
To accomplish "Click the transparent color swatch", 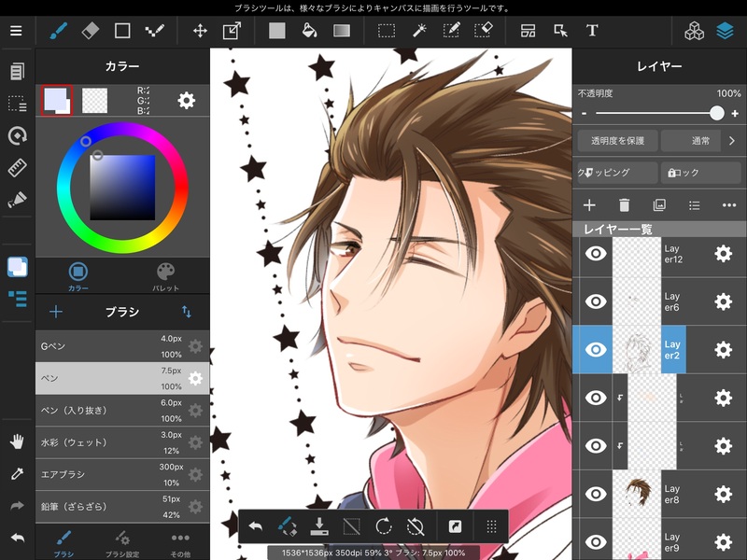I will 95,101.
